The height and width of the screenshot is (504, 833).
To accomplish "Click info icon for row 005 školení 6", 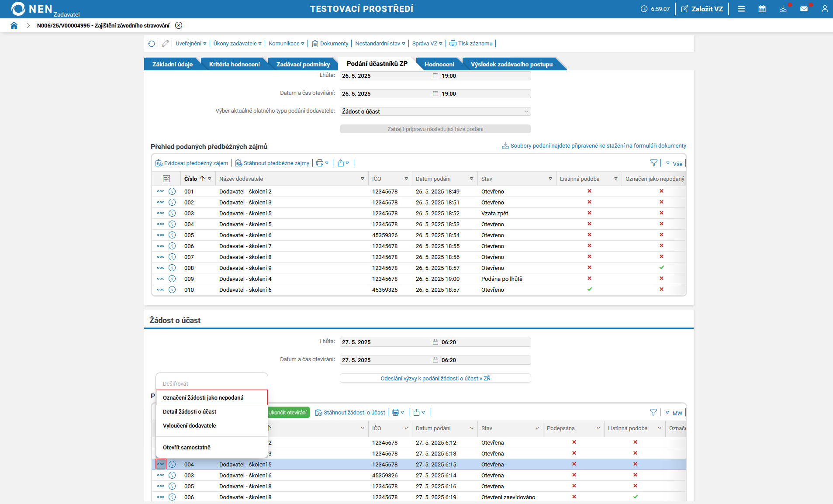I will point(172,235).
